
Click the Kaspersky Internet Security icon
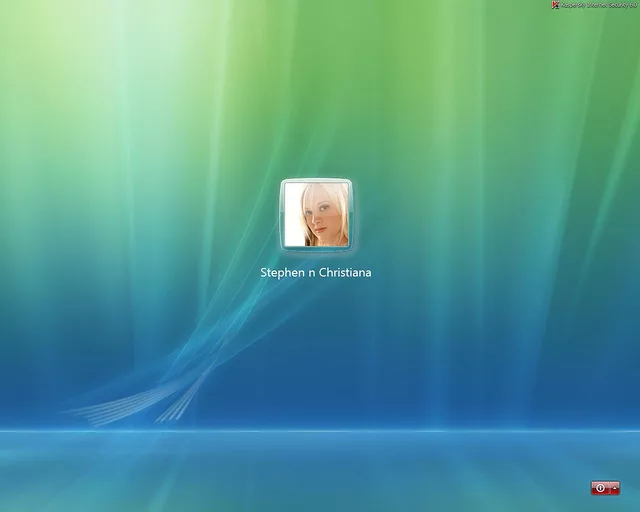555,5
